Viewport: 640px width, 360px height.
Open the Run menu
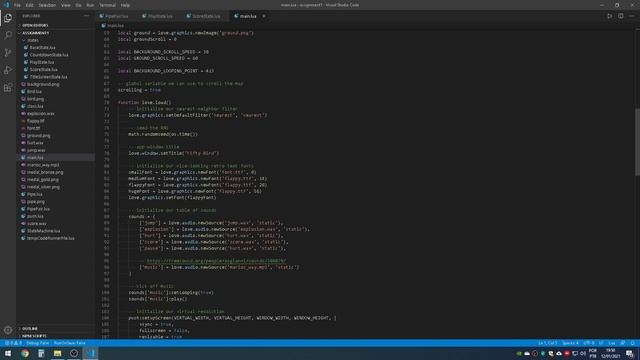[90, 5]
